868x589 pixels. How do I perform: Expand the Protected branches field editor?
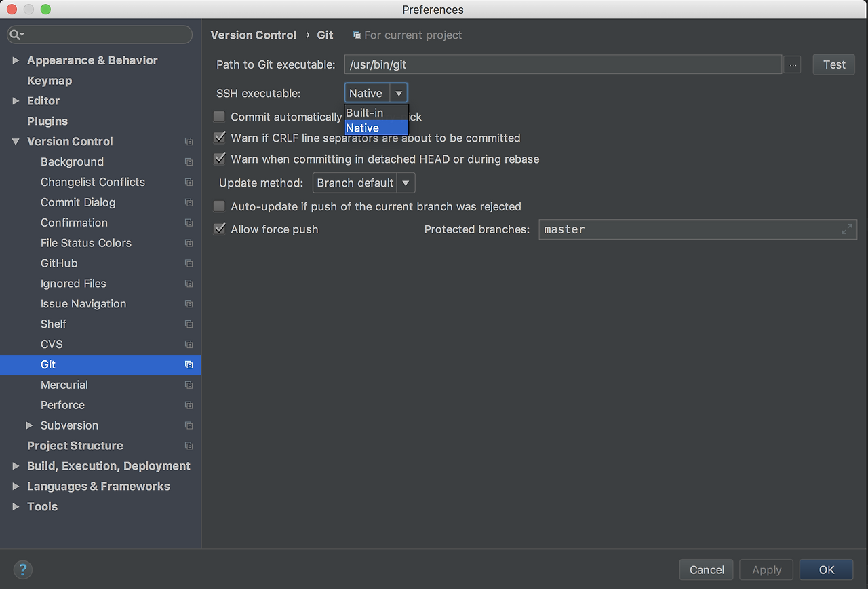point(846,229)
